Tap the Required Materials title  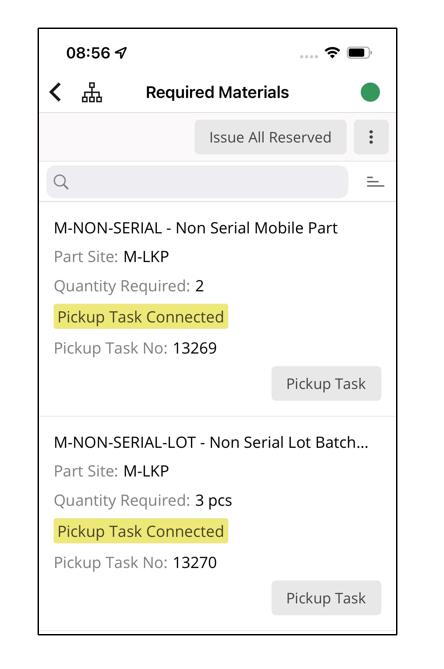218,92
